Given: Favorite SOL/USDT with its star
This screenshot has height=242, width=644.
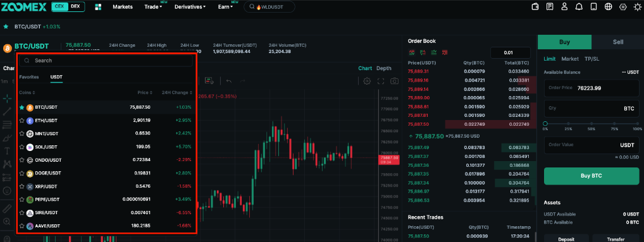Looking at the screenshot, I should [22, 147].
